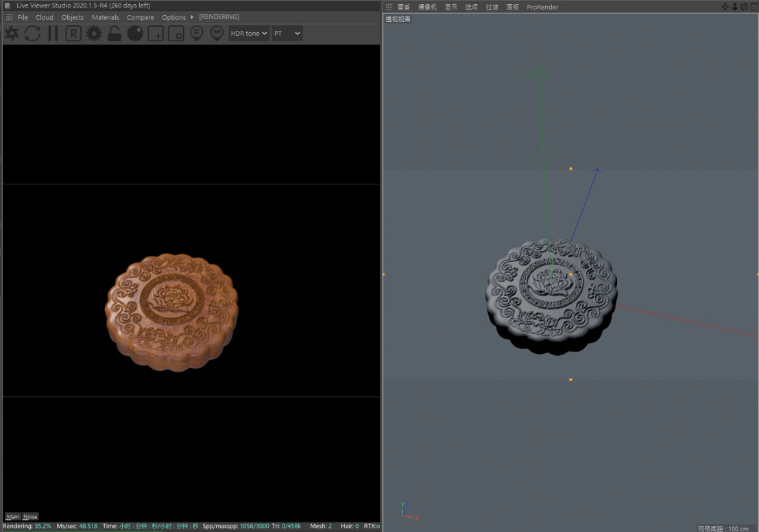Image resolution: width=759 pixels, height=532 pixels.
Task: Open the ProRender viewport menu
Action: pyautogui.click(x=542, y=7)
